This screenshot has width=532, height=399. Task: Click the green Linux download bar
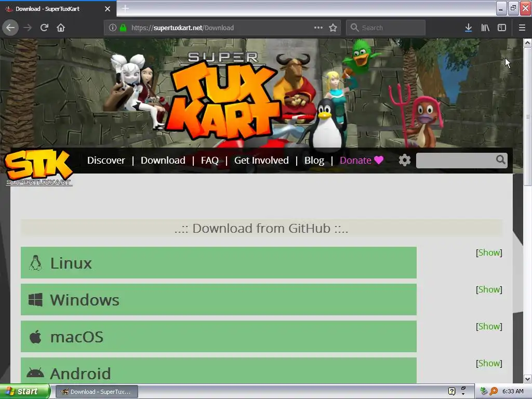(219, 262)
